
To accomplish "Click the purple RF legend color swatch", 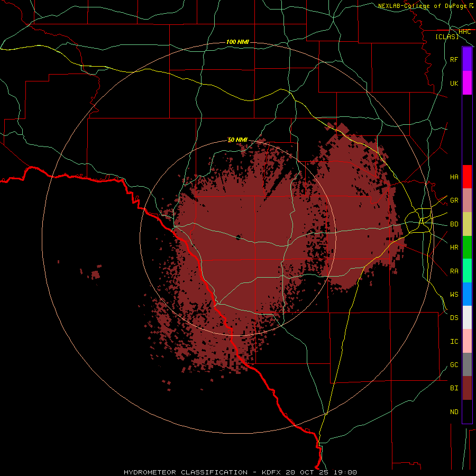I will pos(467,59).
